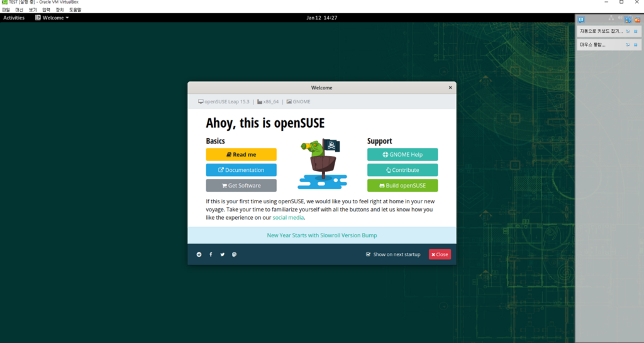Click the first small icon on 마우스 통합 notification
The width and height of the screenshot is (644, 343).
[x=628, y=45]
